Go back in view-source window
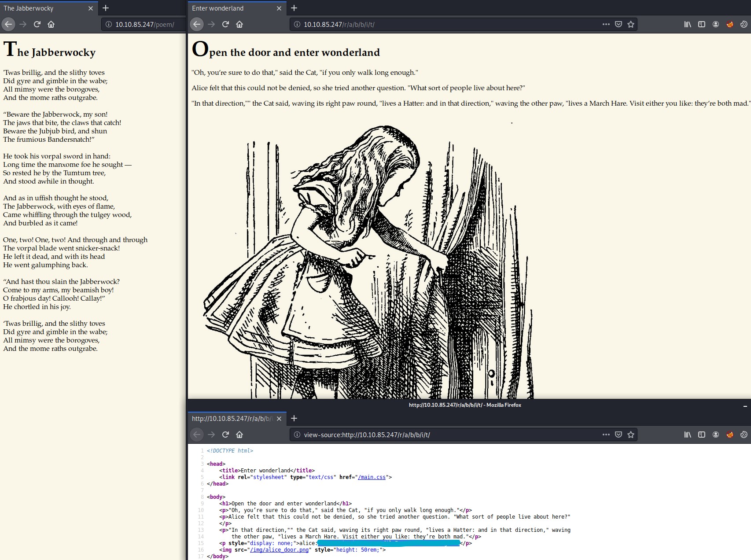The image size is (751, 560). 196,435
